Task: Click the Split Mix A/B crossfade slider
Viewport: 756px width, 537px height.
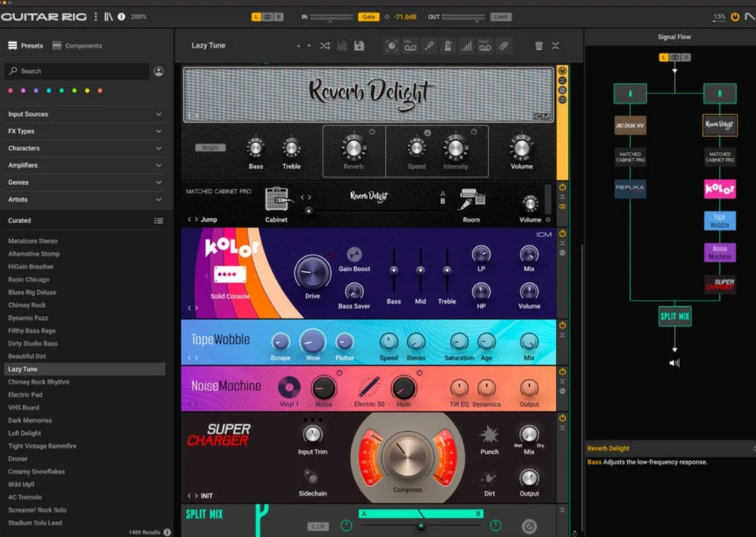Action: tap(420, 525)
